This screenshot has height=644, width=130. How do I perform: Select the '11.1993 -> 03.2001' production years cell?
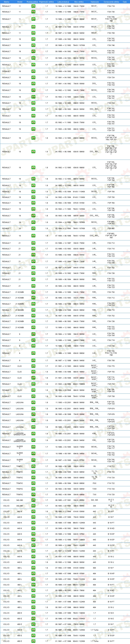63,402
